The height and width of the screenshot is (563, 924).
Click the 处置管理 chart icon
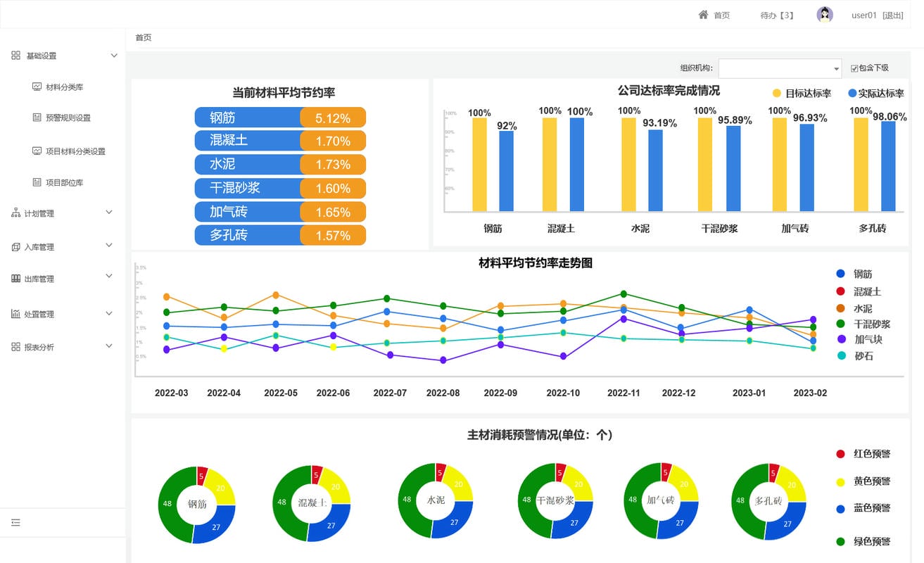point(15,314)
